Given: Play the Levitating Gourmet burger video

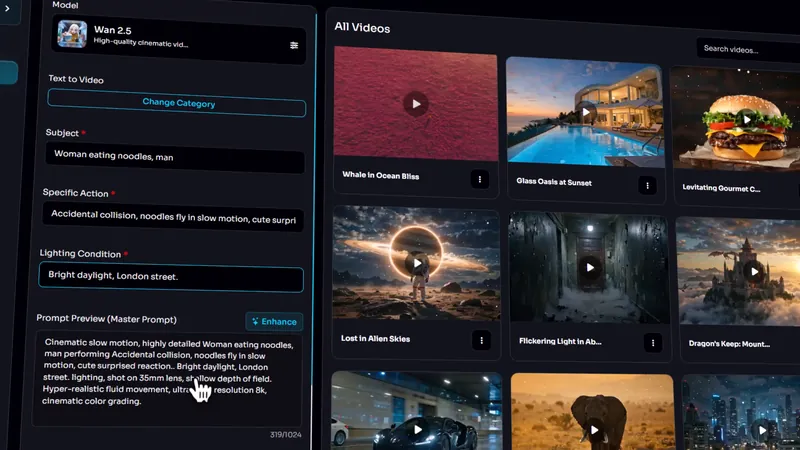Looking at the screenshot, I should (x=746, y=120).
